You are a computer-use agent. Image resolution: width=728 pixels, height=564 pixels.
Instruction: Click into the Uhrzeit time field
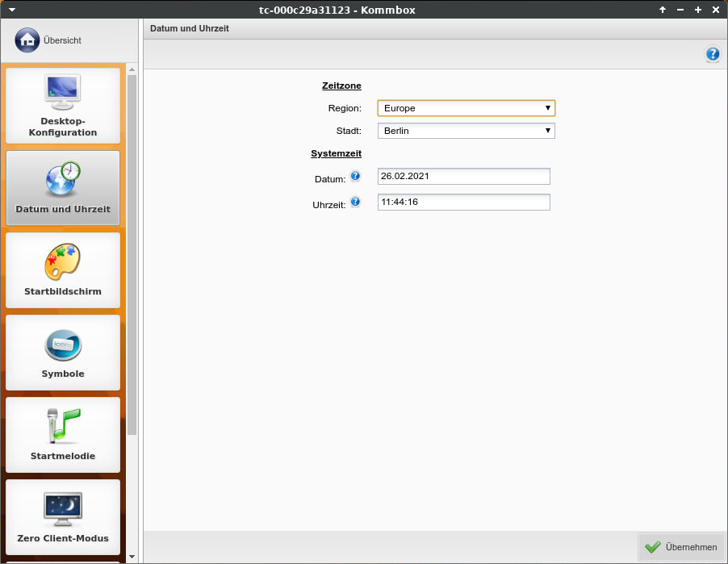point(463,203)
